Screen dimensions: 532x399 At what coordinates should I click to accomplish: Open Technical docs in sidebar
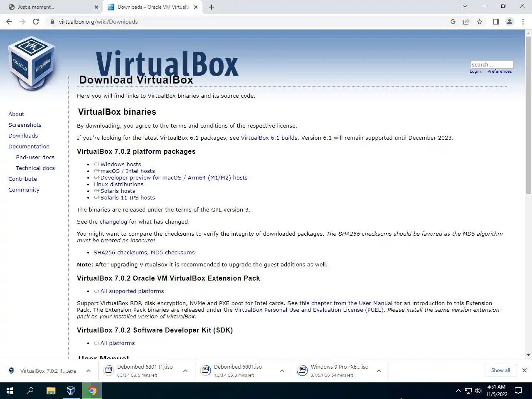pos(35,168)
